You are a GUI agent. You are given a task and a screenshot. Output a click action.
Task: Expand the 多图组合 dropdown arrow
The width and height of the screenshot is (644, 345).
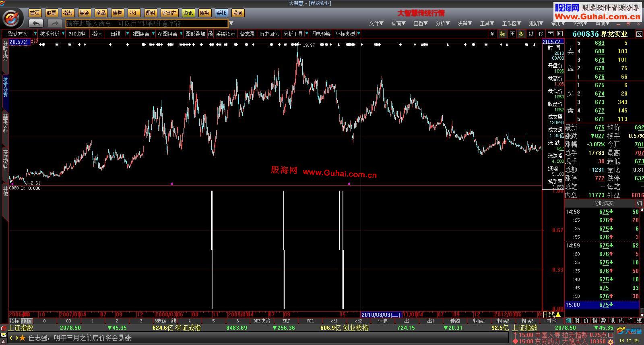(x=181, y=34)
